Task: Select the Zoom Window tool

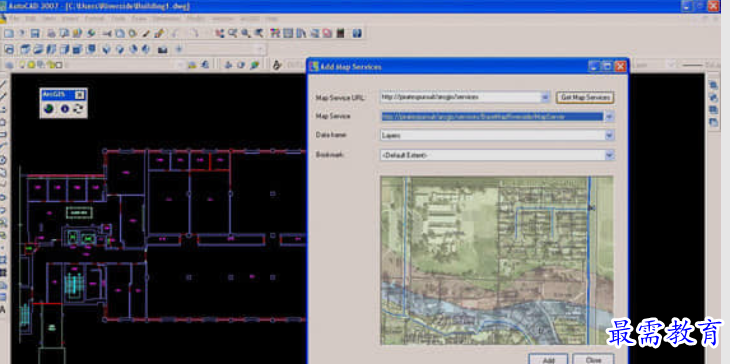Action: click(x=246, y=33)
